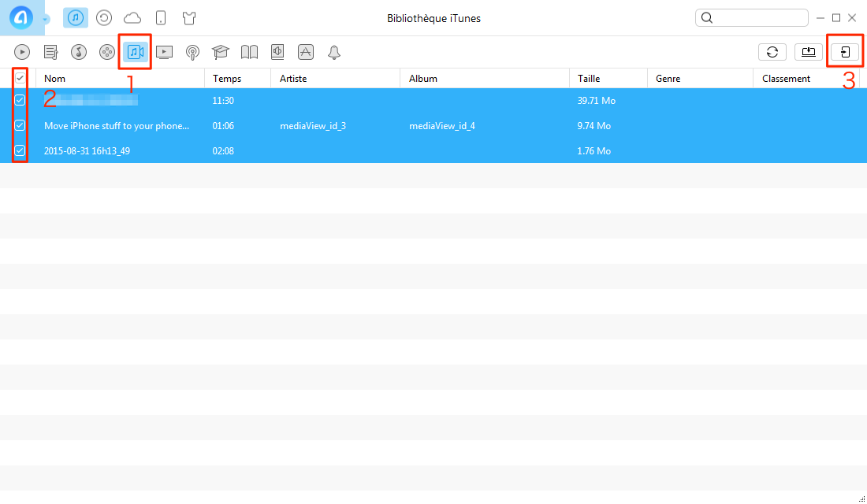
Task: Click the refresh button
Action: (x=772, y=52)
